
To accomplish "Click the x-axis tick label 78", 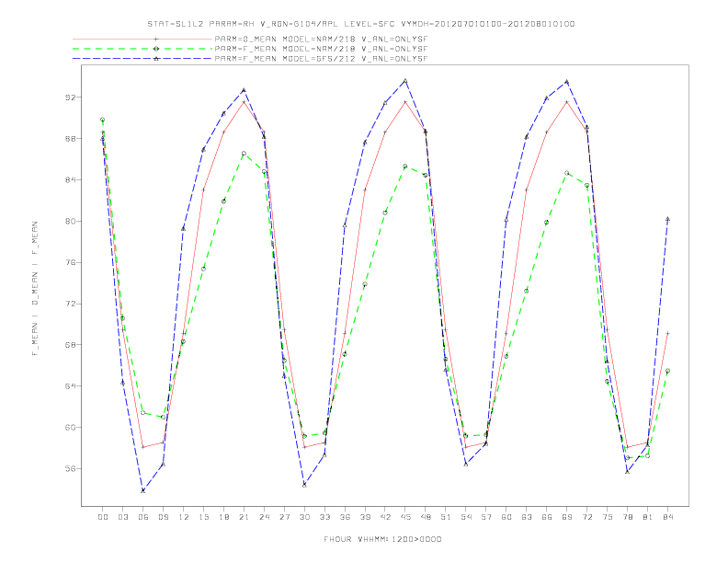I will (x=628, y=517).
